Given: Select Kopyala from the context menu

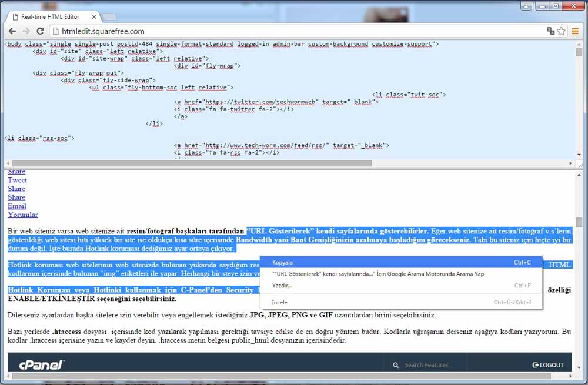Looking at the screenshot, I should coord(283,262).
